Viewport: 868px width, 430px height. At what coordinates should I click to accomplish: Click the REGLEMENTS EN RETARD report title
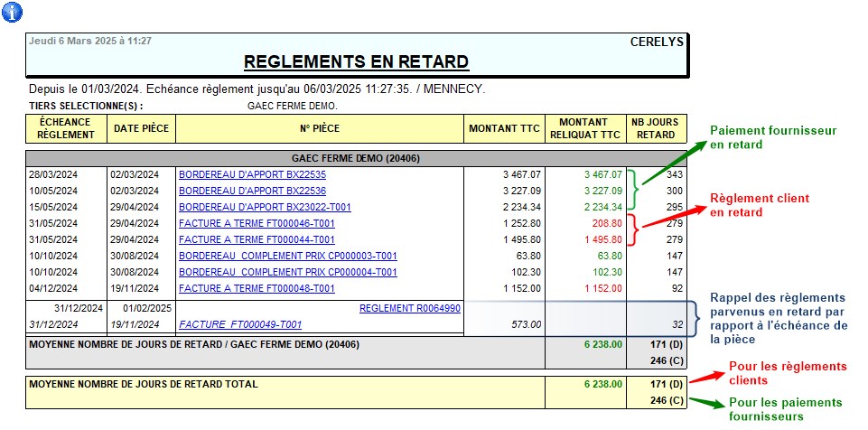pos(356,61)
